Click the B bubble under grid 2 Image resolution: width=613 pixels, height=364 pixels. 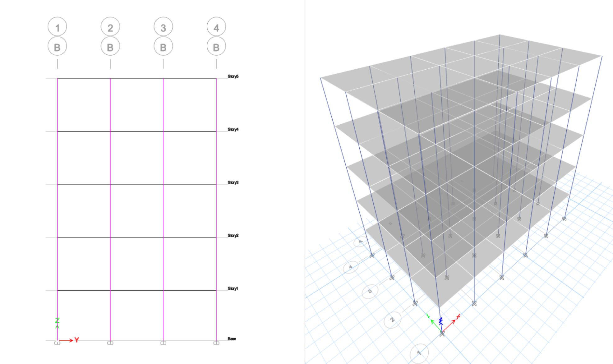pos(110,46)
